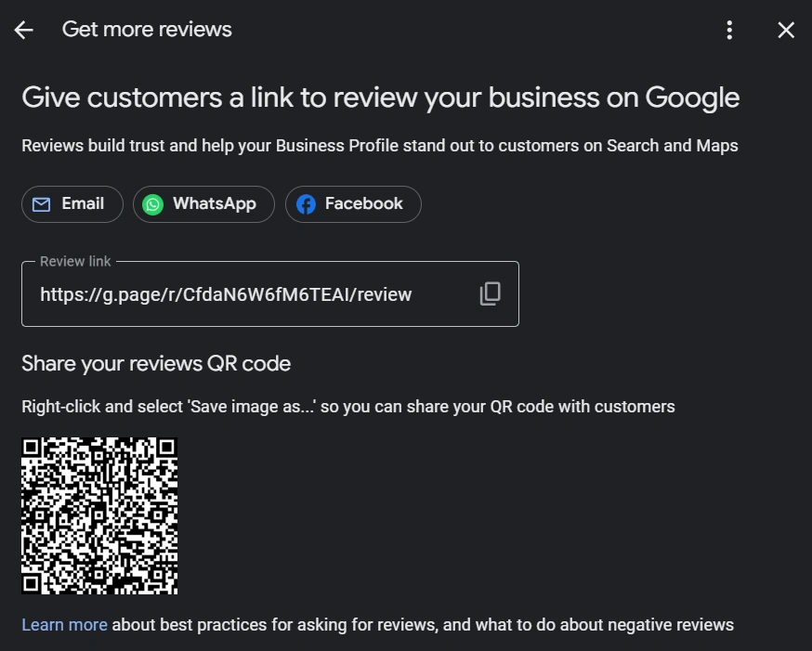Click the envelope icon on the Email chip
812x651 pixels.
41,203
